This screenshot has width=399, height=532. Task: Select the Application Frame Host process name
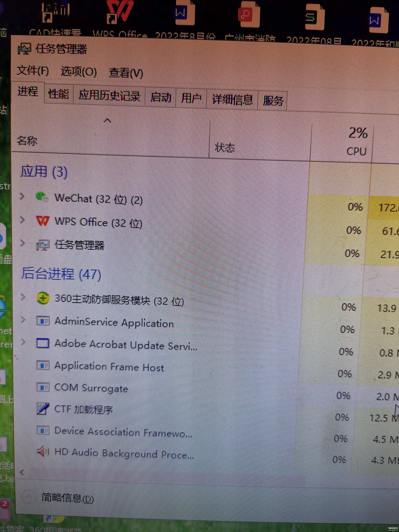pos(109,367)
